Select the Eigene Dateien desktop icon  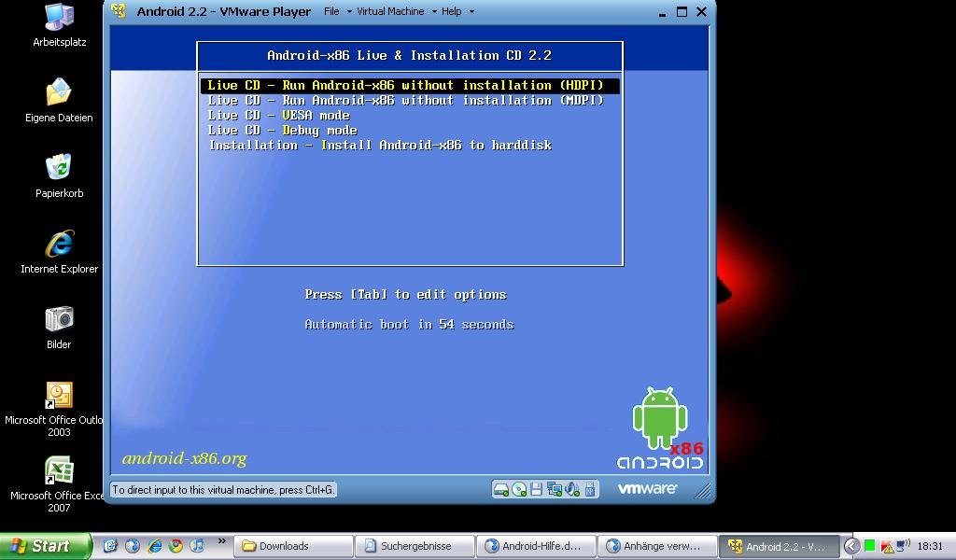click(59, 101)
